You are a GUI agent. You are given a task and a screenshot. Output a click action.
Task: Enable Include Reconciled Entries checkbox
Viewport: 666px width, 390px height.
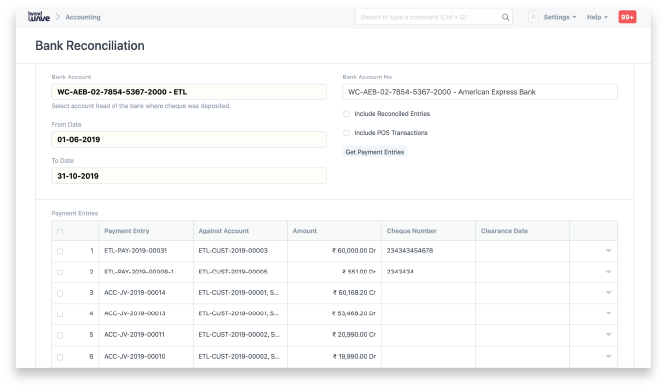(x=346, y=114)
